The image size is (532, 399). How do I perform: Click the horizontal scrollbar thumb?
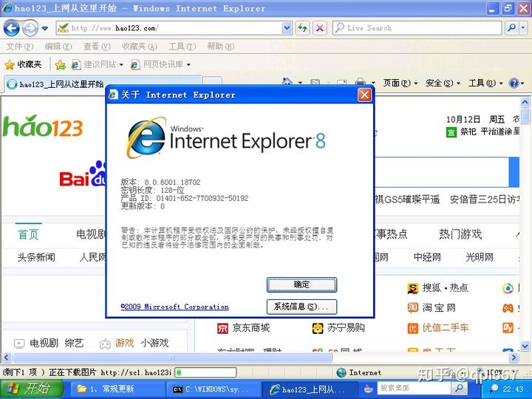(172, 358)
